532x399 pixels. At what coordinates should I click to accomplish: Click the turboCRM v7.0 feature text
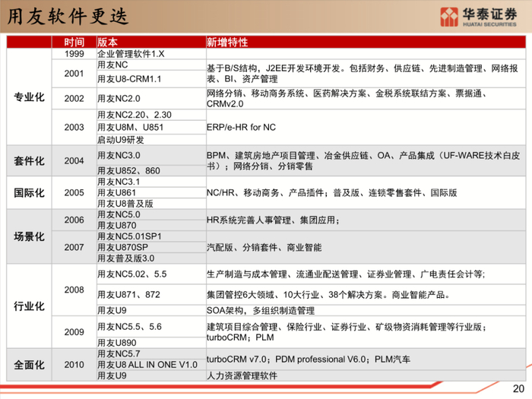tap(309, 359)
